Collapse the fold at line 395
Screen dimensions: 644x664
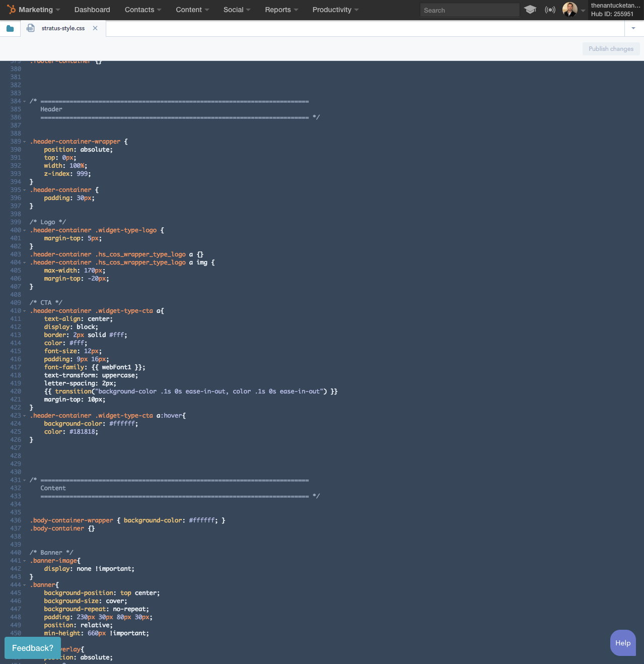[24, 190]
